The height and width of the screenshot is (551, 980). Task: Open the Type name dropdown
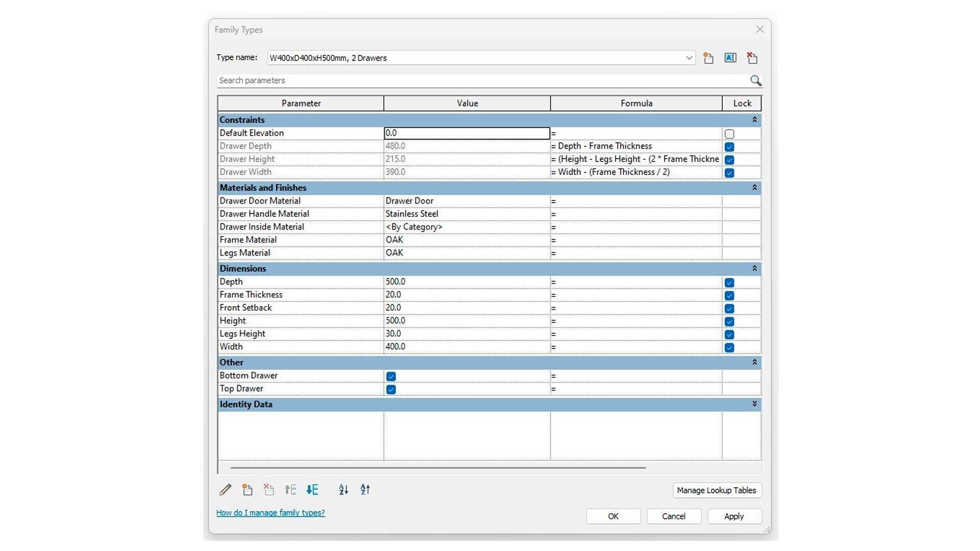coord(689,58)
